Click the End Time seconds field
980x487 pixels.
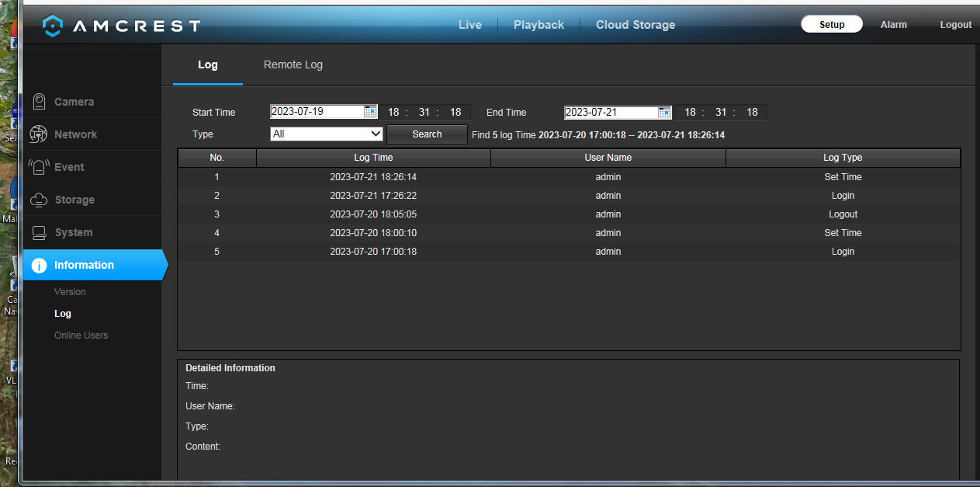coord(752,112)
